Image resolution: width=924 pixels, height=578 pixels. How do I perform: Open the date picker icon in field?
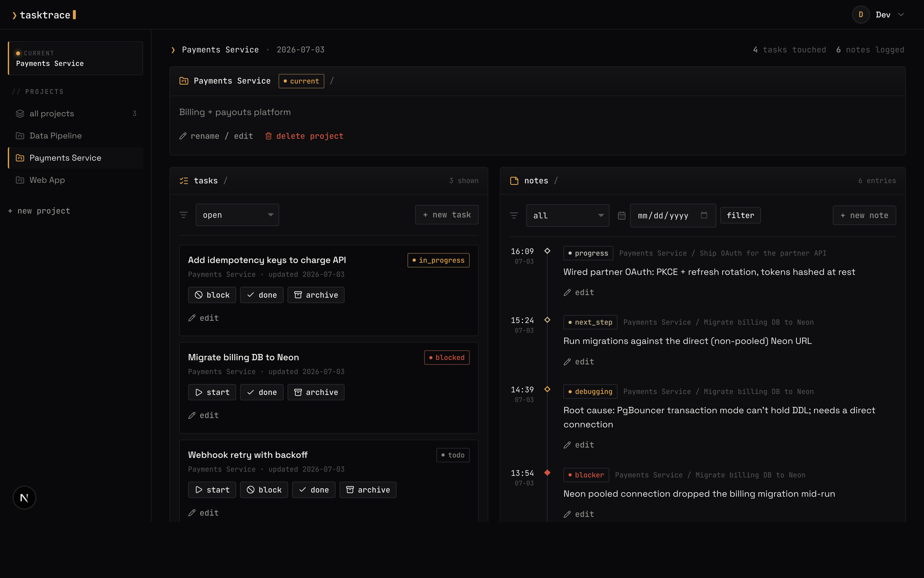[x=704, y=215]
